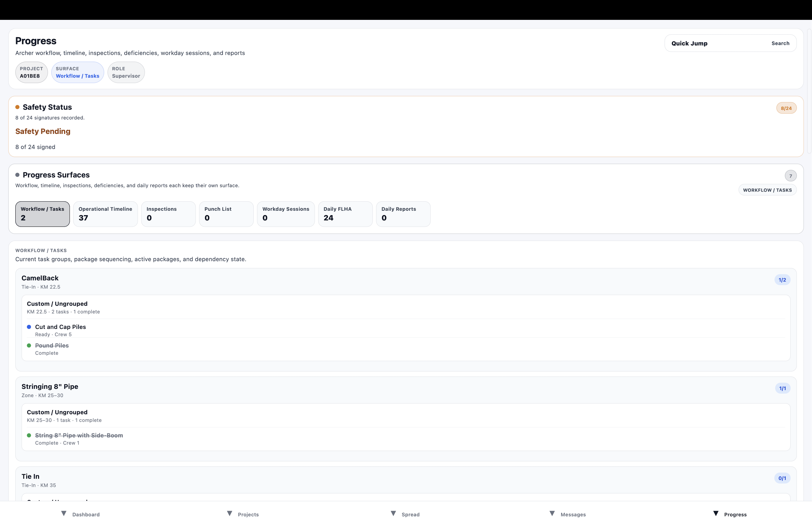Click the PROJECT A01BE8 chip

pos(31,72)
